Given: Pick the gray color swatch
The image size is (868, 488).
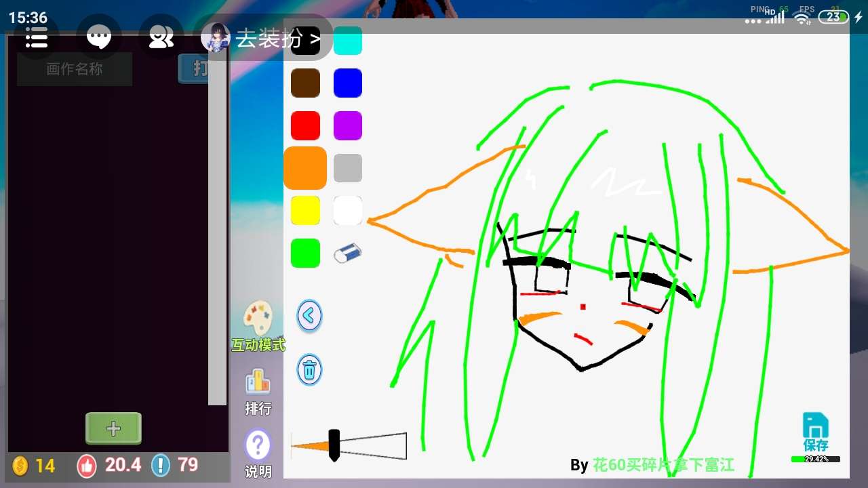Looking at the screenshot, I should 348,168.
